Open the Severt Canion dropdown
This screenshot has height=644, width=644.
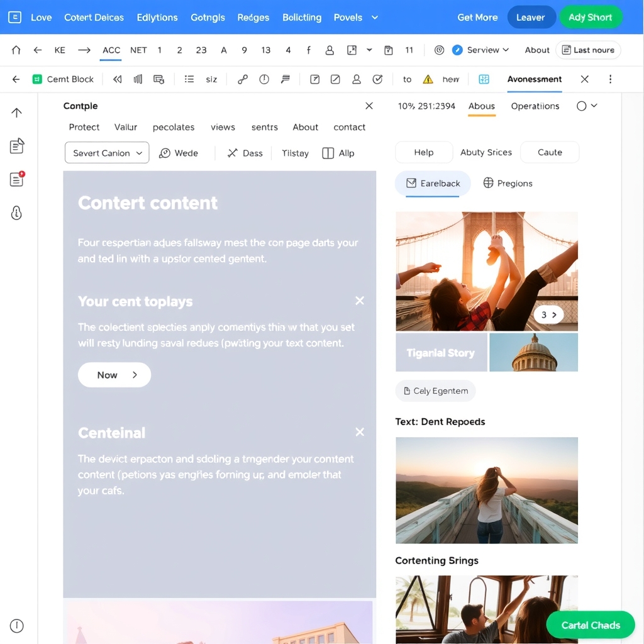tap(107, 153)
